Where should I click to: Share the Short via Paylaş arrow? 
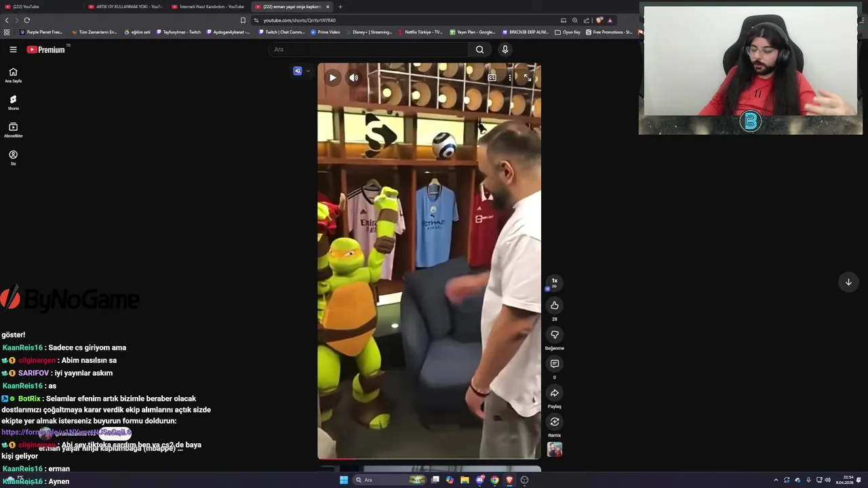[554, 393]
